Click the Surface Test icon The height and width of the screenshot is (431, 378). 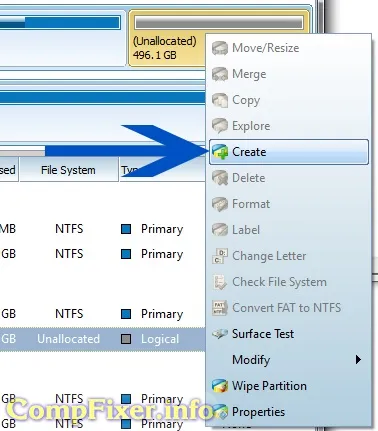pos(220,334)
